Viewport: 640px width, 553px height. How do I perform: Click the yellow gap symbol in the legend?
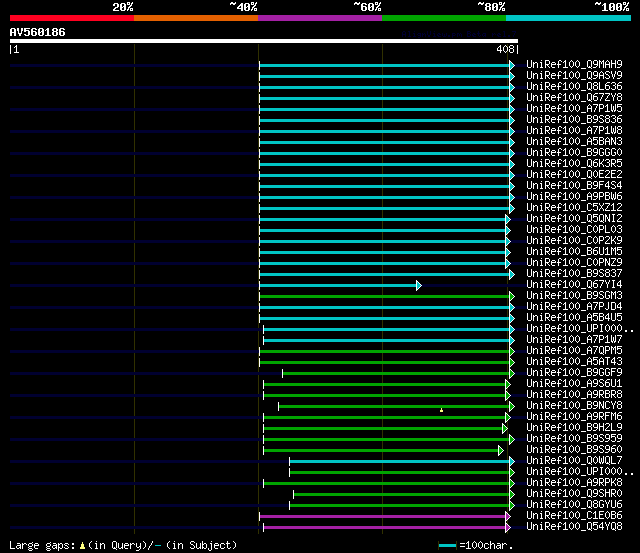pyautogui.click(x=82, y=546)
